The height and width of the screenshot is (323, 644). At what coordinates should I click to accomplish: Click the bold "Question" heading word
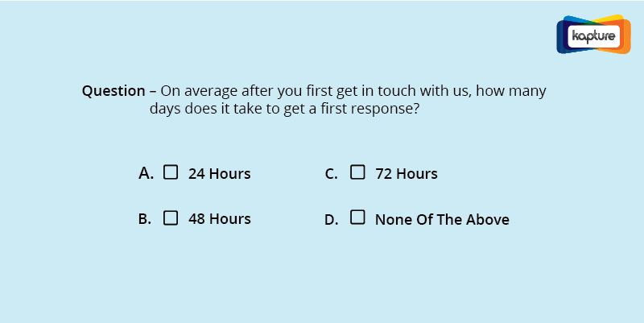(114, 90)
